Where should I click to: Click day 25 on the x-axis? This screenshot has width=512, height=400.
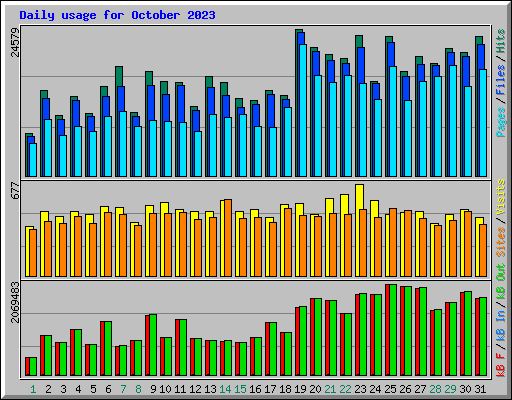(390, 389)
